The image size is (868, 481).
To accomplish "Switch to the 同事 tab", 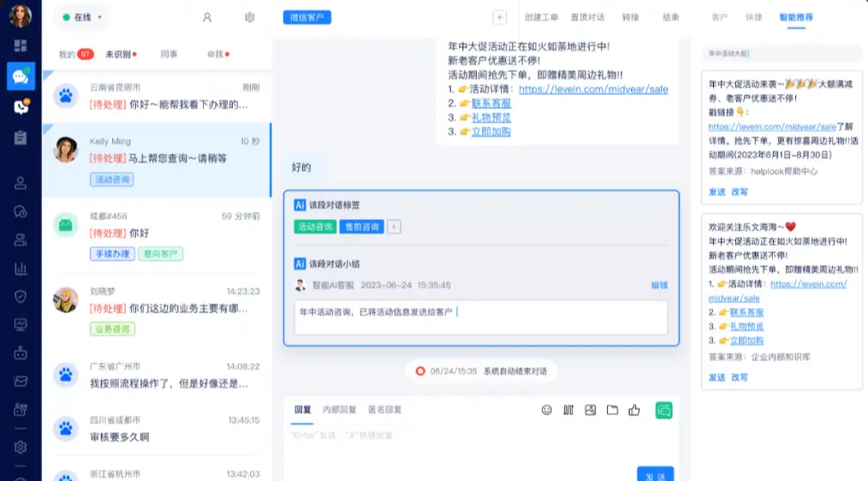I will pos(169,54).
